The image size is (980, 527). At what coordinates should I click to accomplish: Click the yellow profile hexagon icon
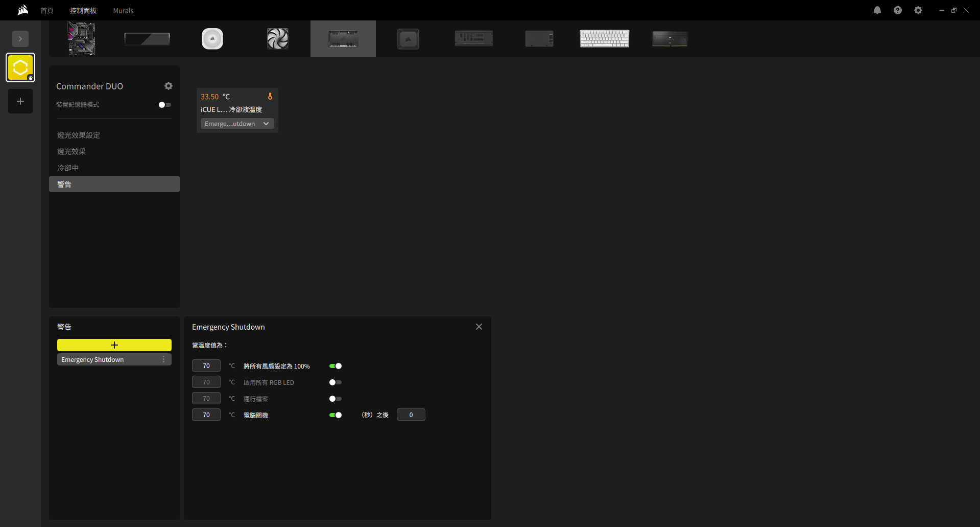[20, 67]
